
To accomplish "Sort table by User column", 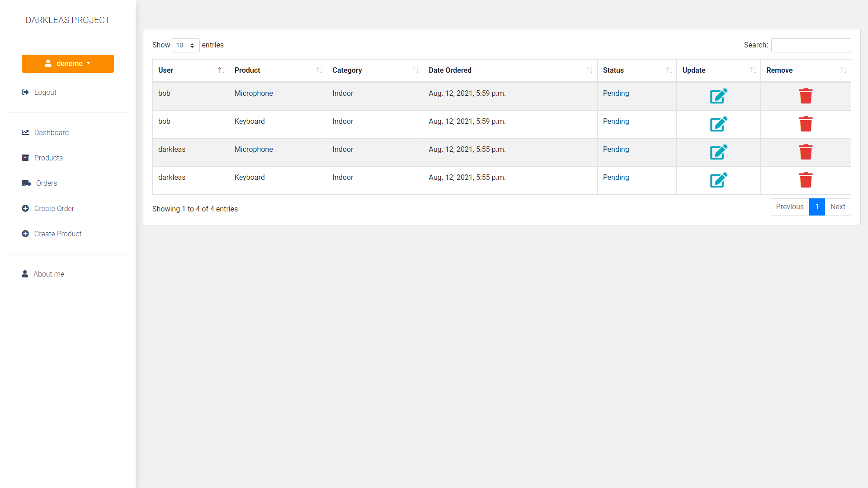I will point(190,70).
